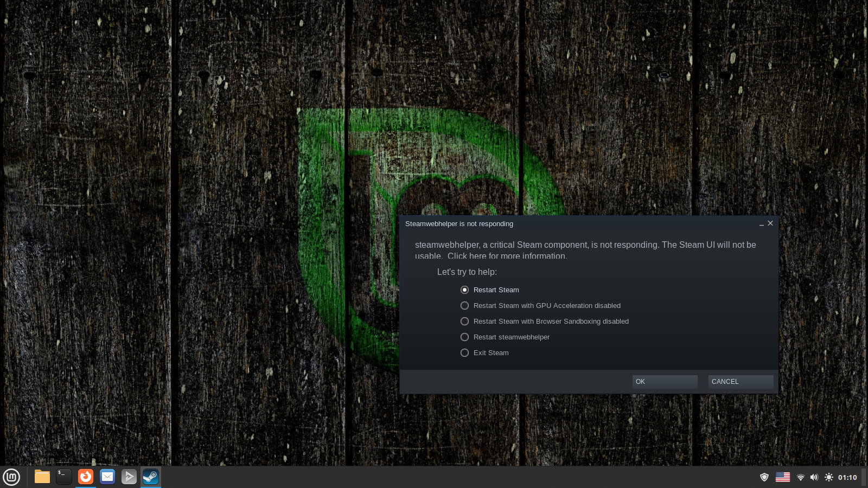Open the network Wi-Fi tray icon

click(x=801, y=477)
